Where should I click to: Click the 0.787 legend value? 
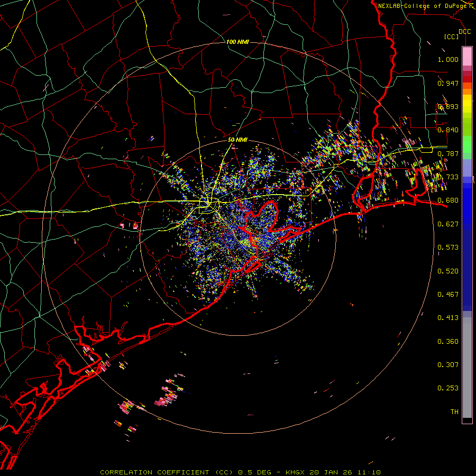point(448,153)
